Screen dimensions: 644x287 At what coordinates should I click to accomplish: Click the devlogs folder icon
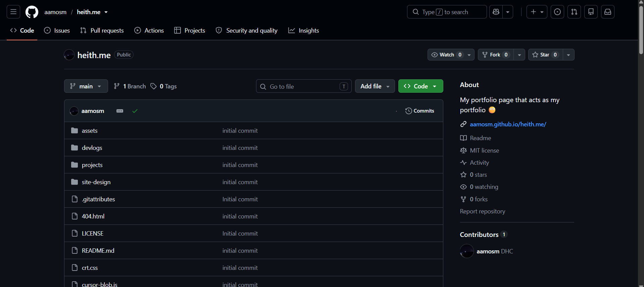point(75,148)
